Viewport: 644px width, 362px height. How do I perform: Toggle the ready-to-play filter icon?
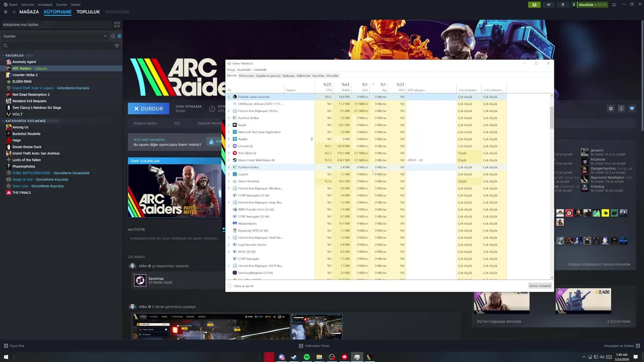[x=119, y=36]
